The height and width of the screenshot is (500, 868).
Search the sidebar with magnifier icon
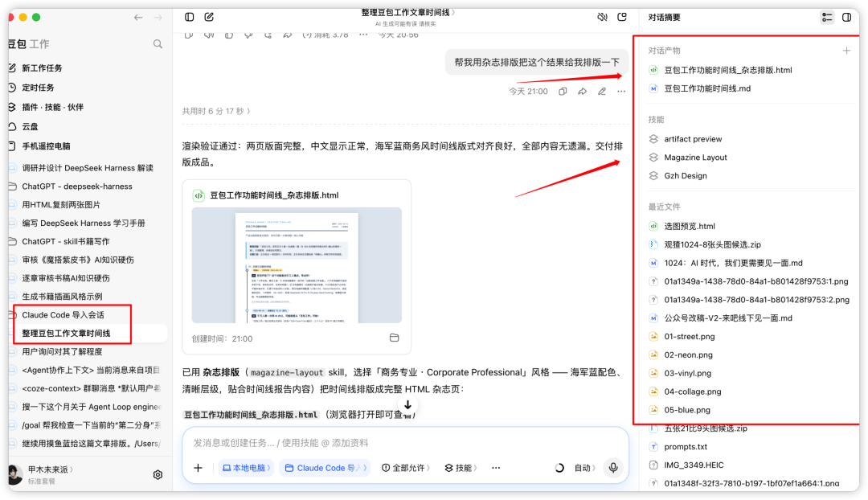click(x=158, y=43)
